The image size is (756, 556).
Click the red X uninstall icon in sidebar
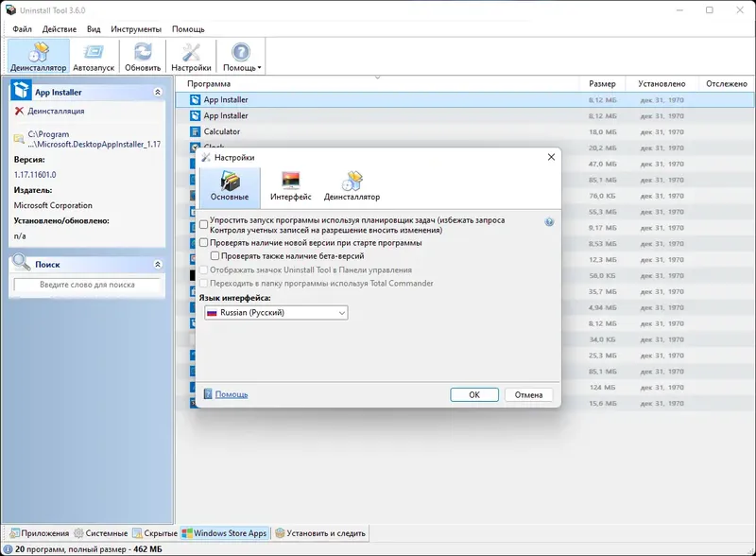click(19, 111)
